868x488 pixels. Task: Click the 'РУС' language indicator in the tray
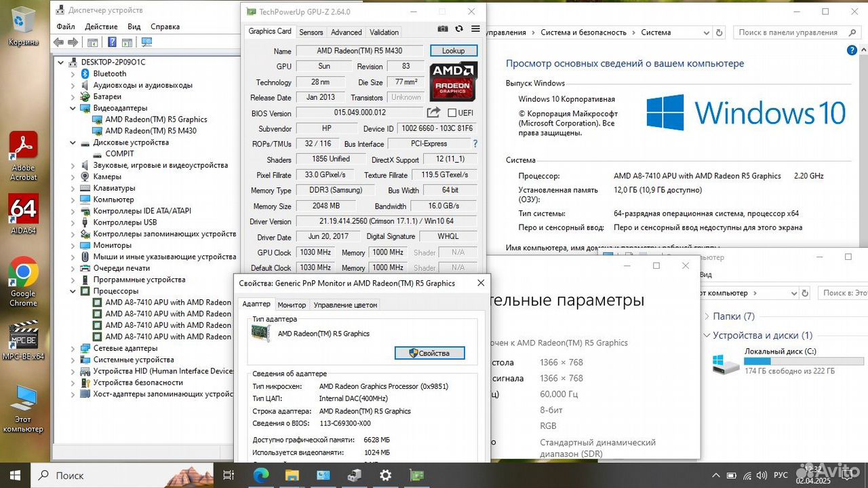781,475
